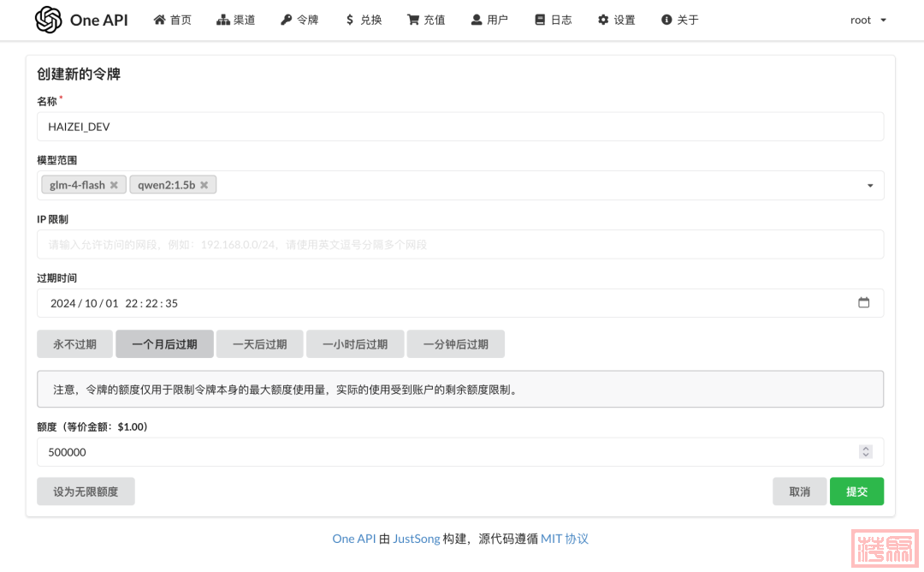Viewport: 924px width, 572px height.
Task: Remove the glm-4-flash model tag
Action: [114, 185]
